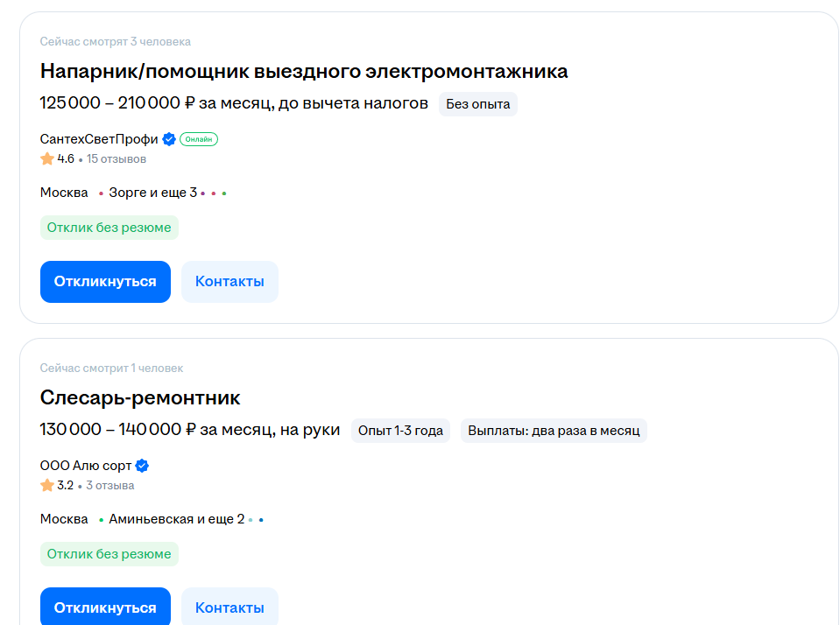Click the metro line dots after Зорге и еще 3

click(213, 193)
